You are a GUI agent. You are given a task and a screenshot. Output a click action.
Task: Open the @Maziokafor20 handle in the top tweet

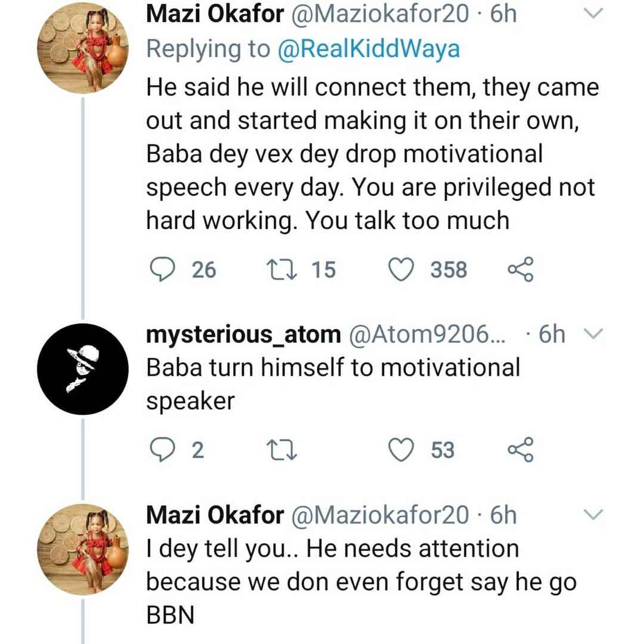point(380,14)
